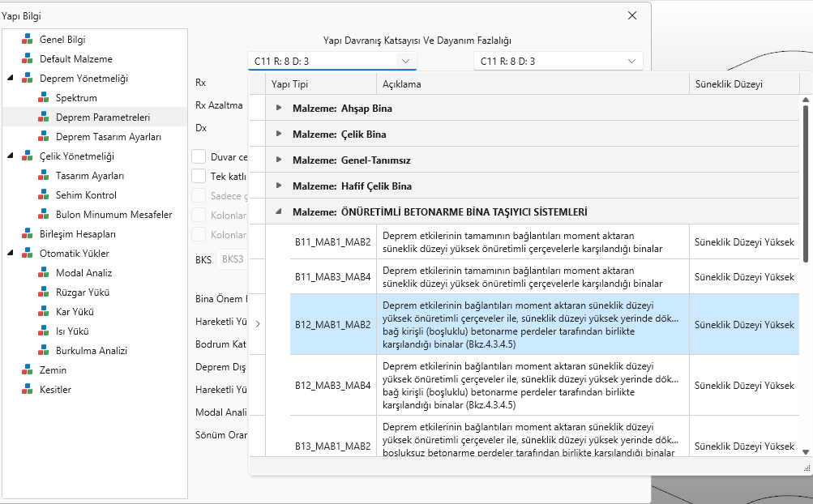Open Birleşim Hesapları section
Image resolution: width=813 pixels, height=504 pixels.
coord(78,234)
